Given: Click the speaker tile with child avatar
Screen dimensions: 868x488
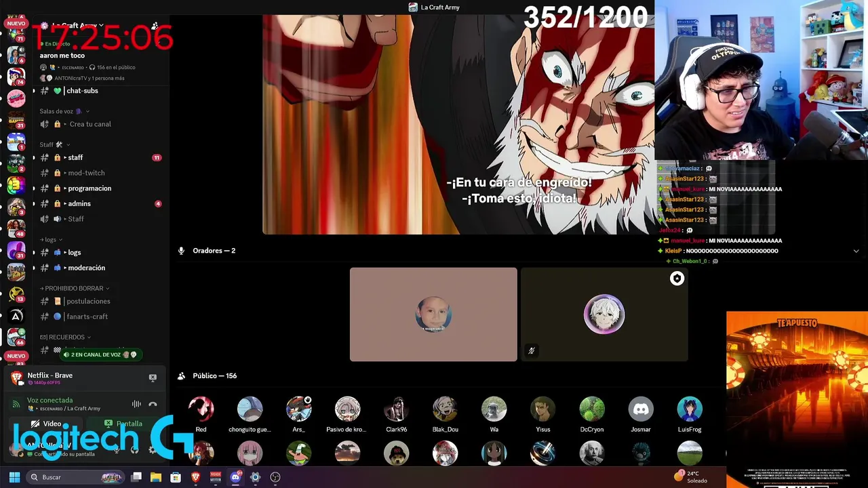Looking at the screenshot, I should click(x=433, y=314).
